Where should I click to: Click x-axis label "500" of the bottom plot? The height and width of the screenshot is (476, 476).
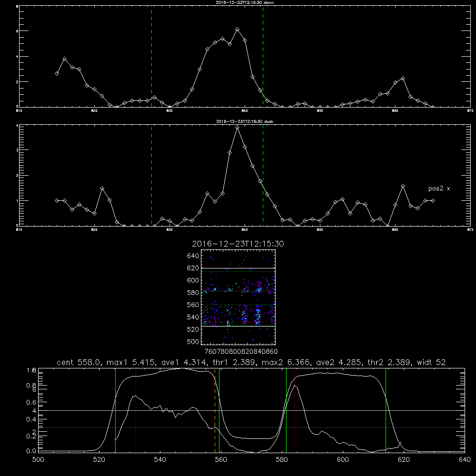(38, 460)
